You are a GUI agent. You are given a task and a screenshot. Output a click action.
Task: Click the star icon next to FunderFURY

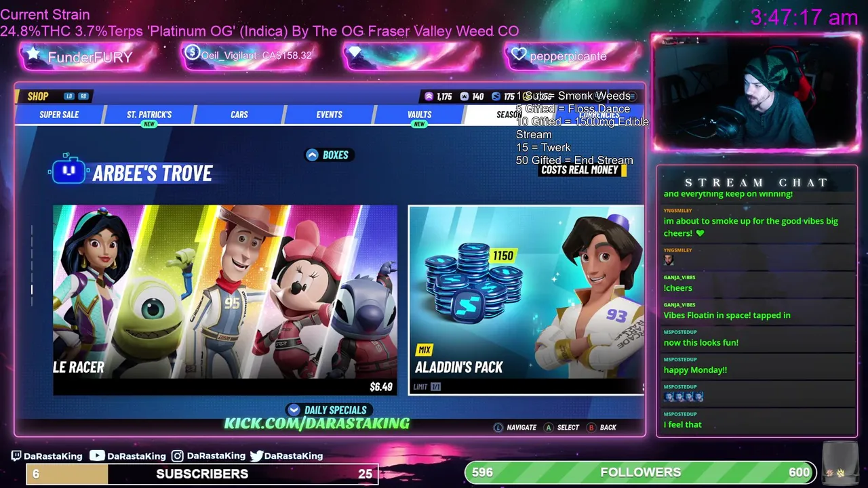pos(33,54)
